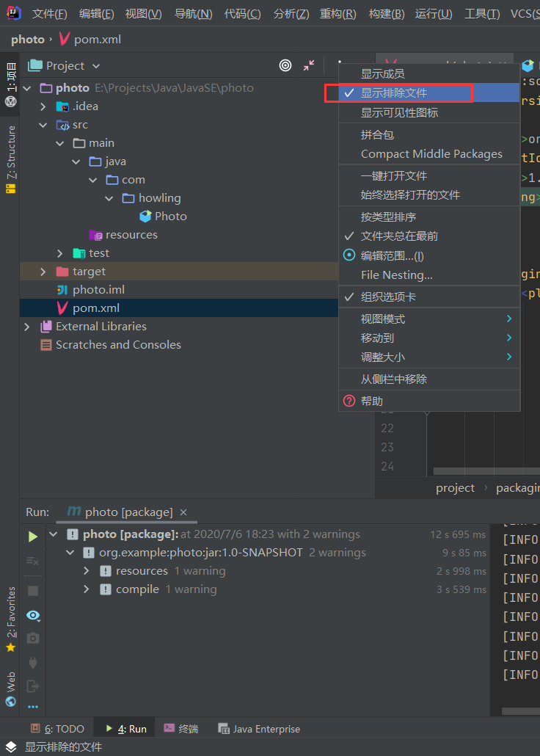
Task: Click the 1: 项目 Project sidebar tab
Action: pos(10,84)
